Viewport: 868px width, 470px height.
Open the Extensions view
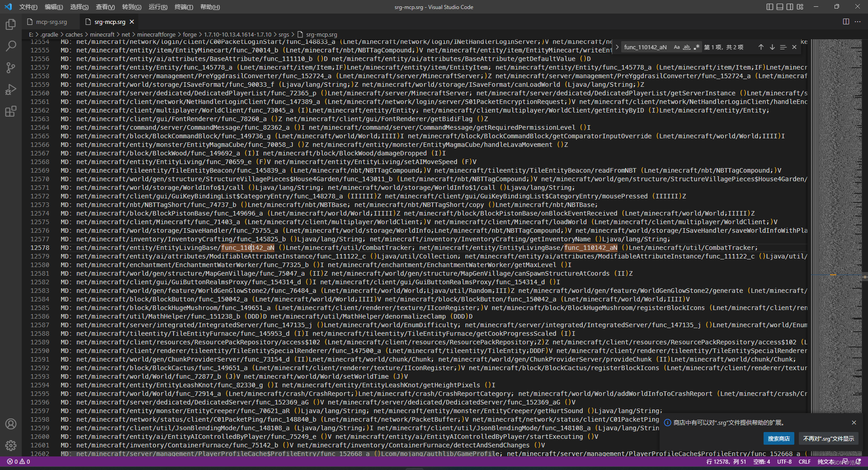click(11, 111)
